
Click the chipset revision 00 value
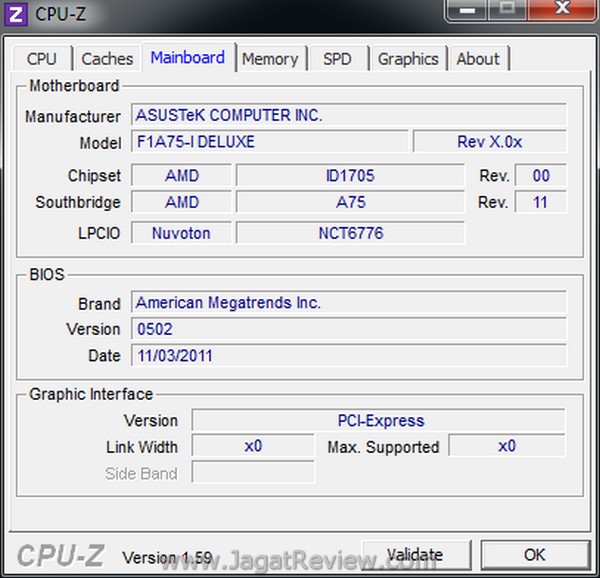click(541, 176)
